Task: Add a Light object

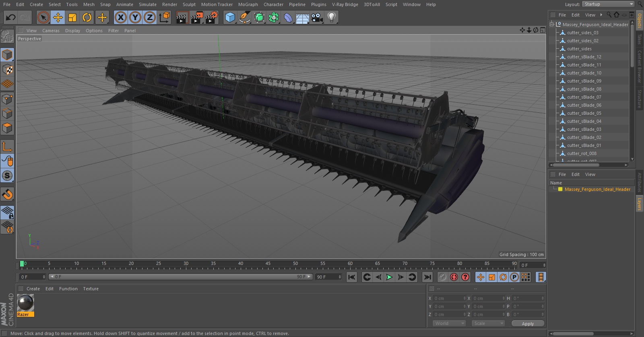Action: pos(332,17)
